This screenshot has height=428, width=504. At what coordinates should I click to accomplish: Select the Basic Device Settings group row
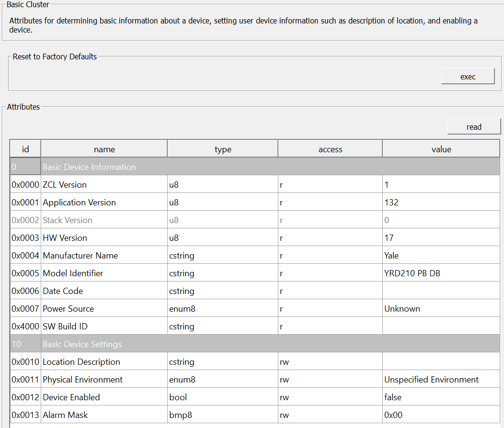point(255,344)
